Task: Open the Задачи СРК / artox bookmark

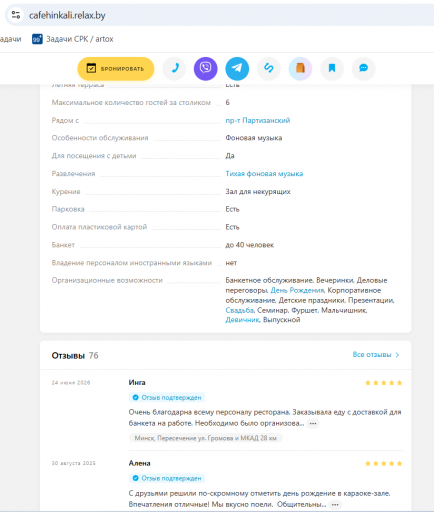Action: tap(73, 39)
